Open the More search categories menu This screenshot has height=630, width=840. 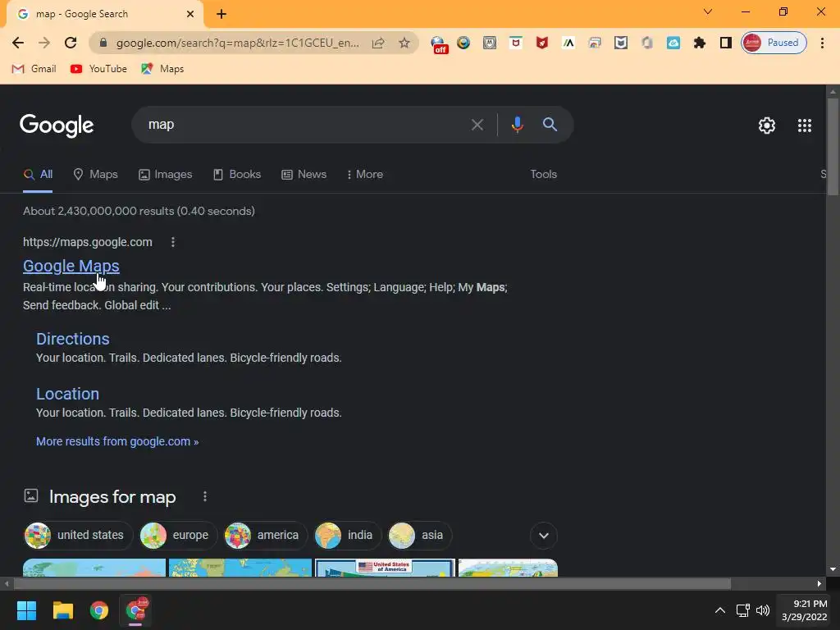click(x=365, y=174)
